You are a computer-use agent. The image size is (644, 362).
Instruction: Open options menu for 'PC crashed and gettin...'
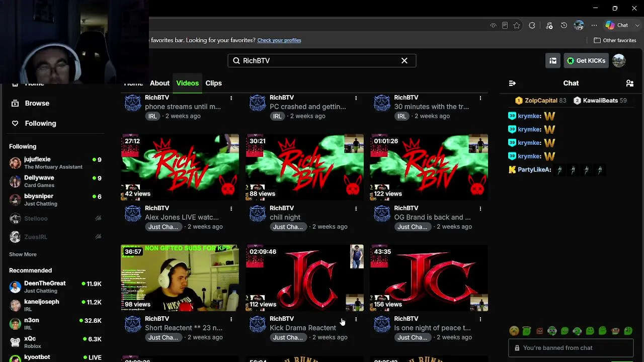356,98
